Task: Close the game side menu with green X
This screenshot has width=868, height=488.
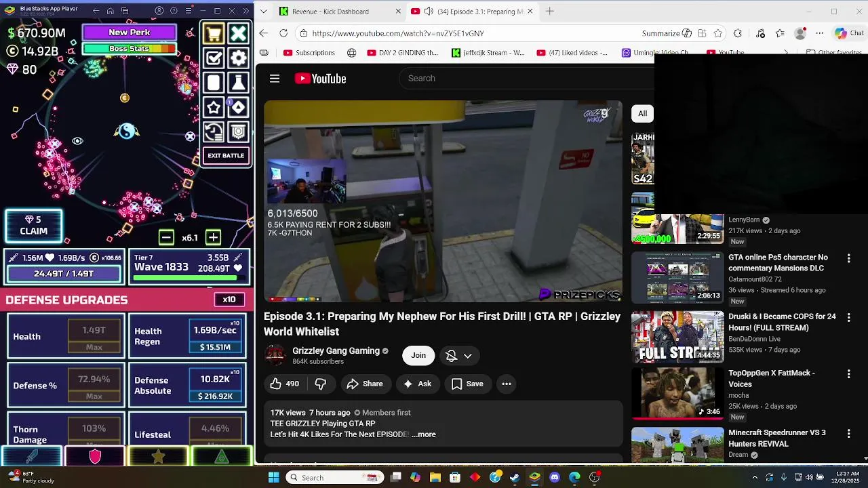Action: point(238,34)
